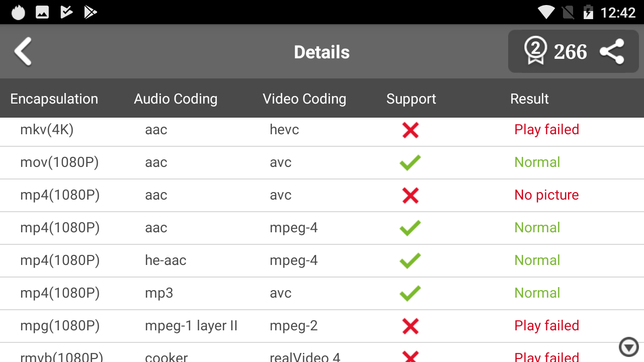Tap the 'No picture' result text
This screenshot has height=362, width=644.
point(546,195)
